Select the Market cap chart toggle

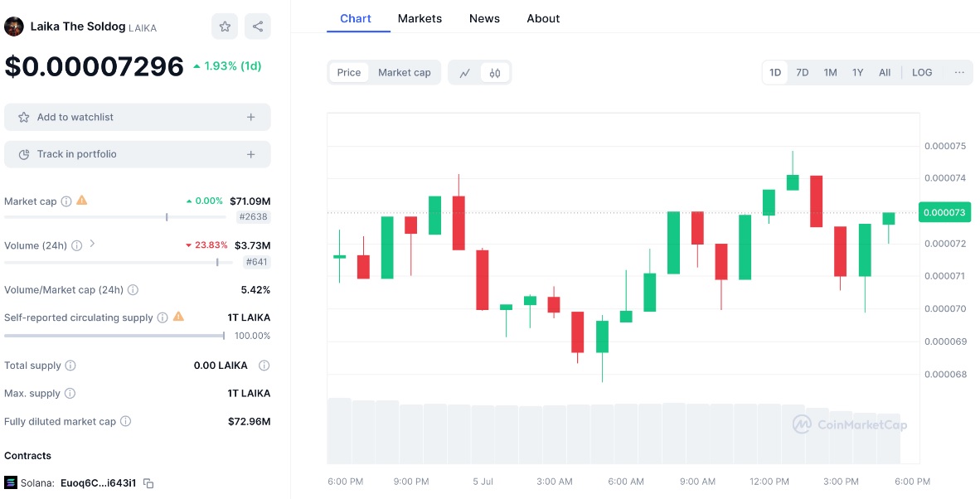pyautogui.click(x=405, y=72)
